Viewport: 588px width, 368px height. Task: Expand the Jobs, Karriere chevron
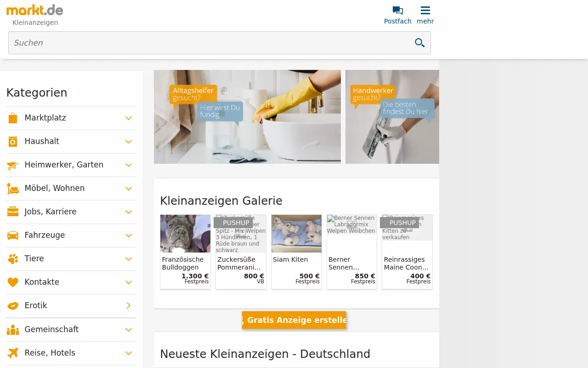pos(129,212)
